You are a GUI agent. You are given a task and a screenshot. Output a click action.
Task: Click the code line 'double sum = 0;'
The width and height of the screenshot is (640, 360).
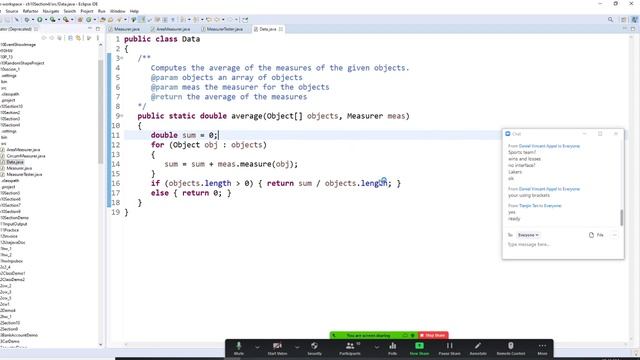pyautogui.click(x=184, y=135)
